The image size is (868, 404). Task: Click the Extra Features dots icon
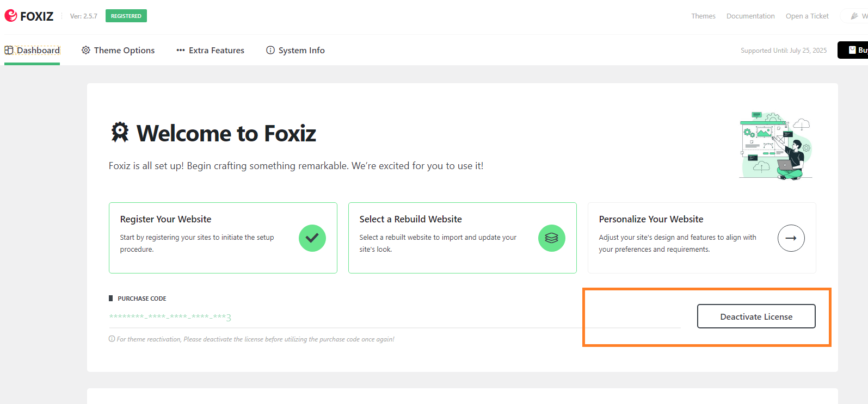point(181,50)
